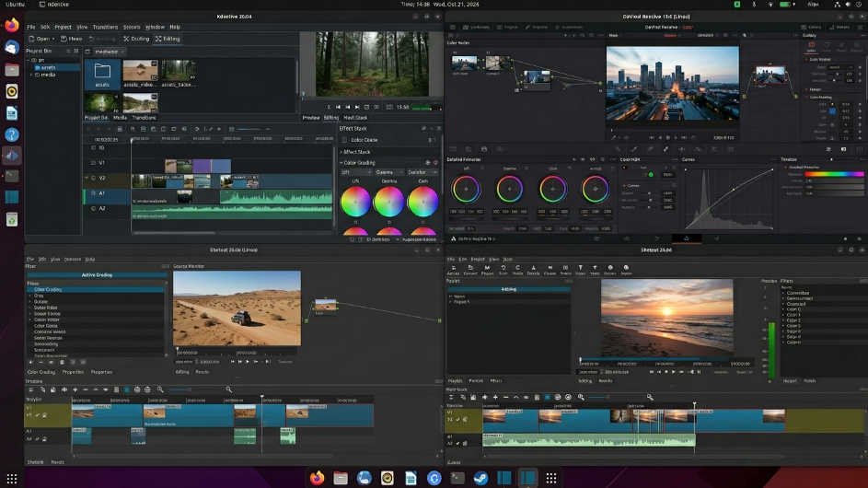Image resolution: width=868 pixels, height=488 pixels.
Task: Zoom in on the left Shotcut timeline
Action: click(x=228, y=390)
